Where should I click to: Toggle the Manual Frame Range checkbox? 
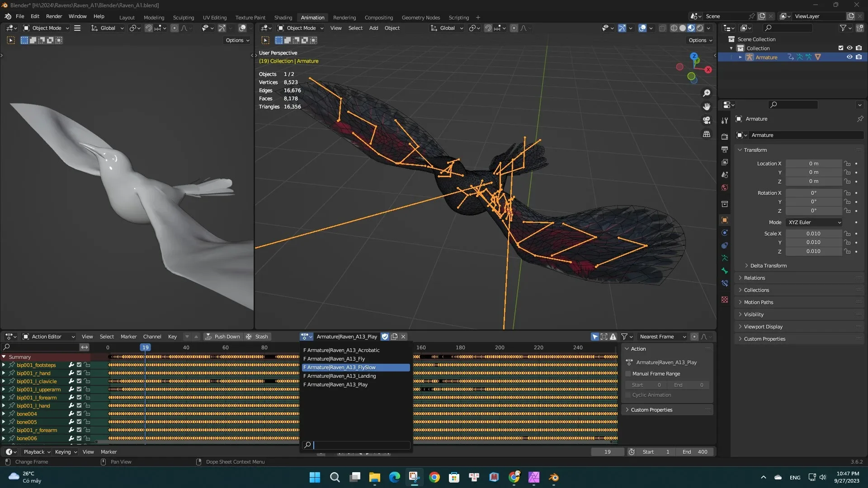628,374
